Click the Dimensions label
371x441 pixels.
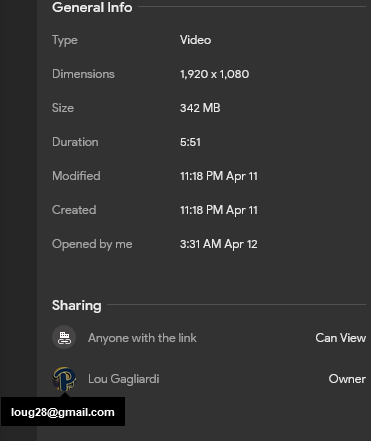click(x=83, y=74)
